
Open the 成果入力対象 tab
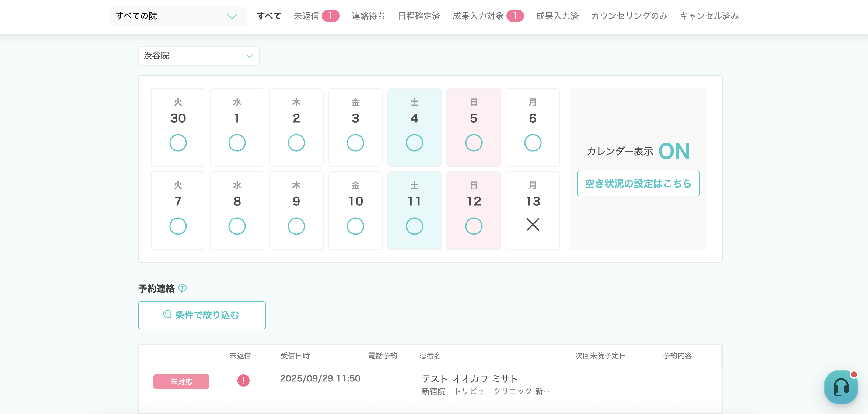coord(478,16)
